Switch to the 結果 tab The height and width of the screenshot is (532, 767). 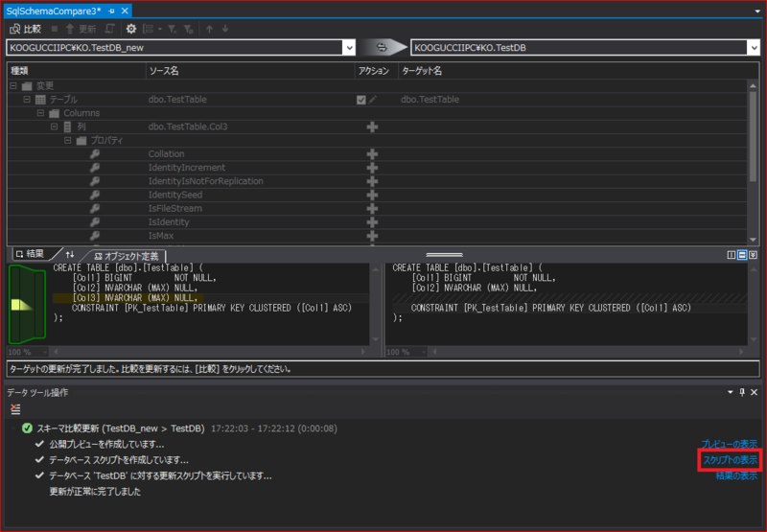tap(31, 254)
